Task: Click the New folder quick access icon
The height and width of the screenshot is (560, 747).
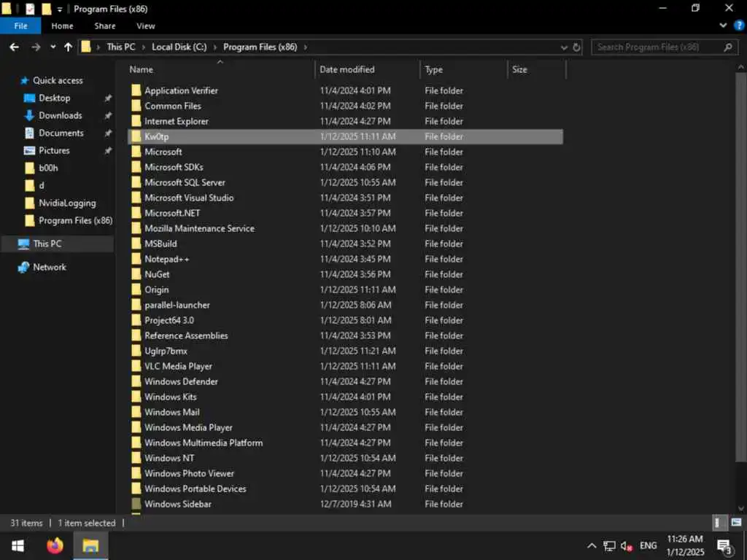Action: tap(46, 9)
